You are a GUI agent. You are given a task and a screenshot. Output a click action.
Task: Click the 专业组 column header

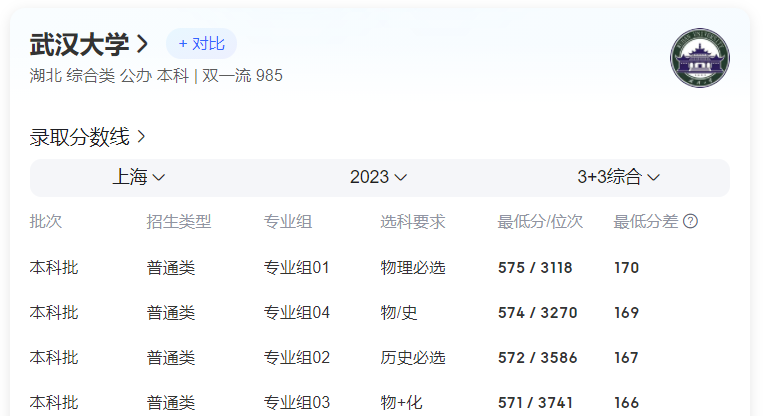pyautogui.click(x=288, y=221)
